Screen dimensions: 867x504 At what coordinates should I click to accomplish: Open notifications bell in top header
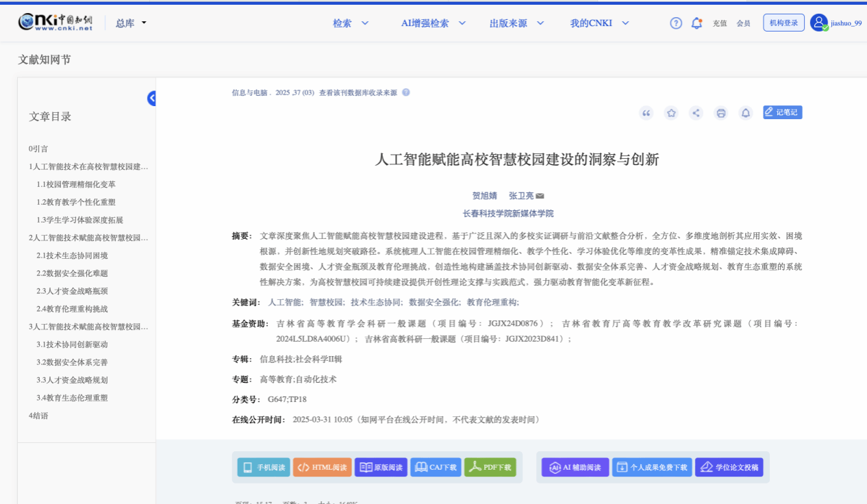(696, 23)
